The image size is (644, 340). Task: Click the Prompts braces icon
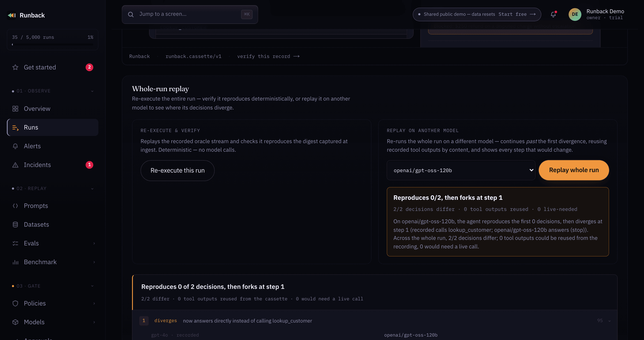pos(15,206)
